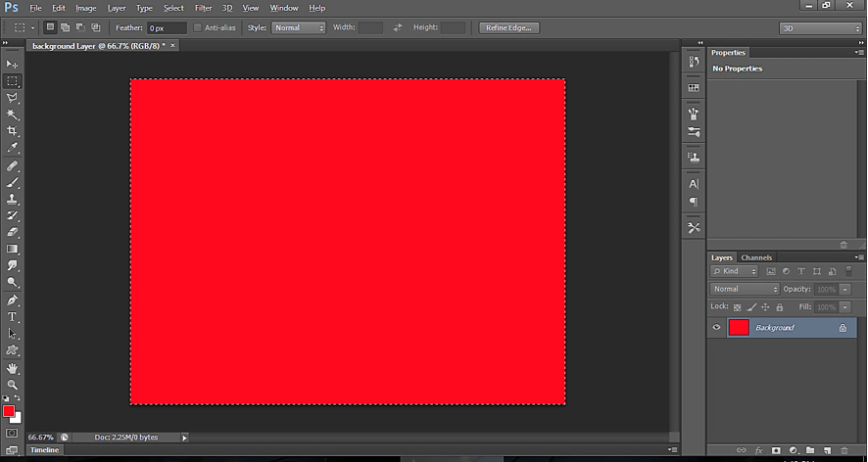Select the Path Selection tool
The image size is (868, 462).
[12, 334]
